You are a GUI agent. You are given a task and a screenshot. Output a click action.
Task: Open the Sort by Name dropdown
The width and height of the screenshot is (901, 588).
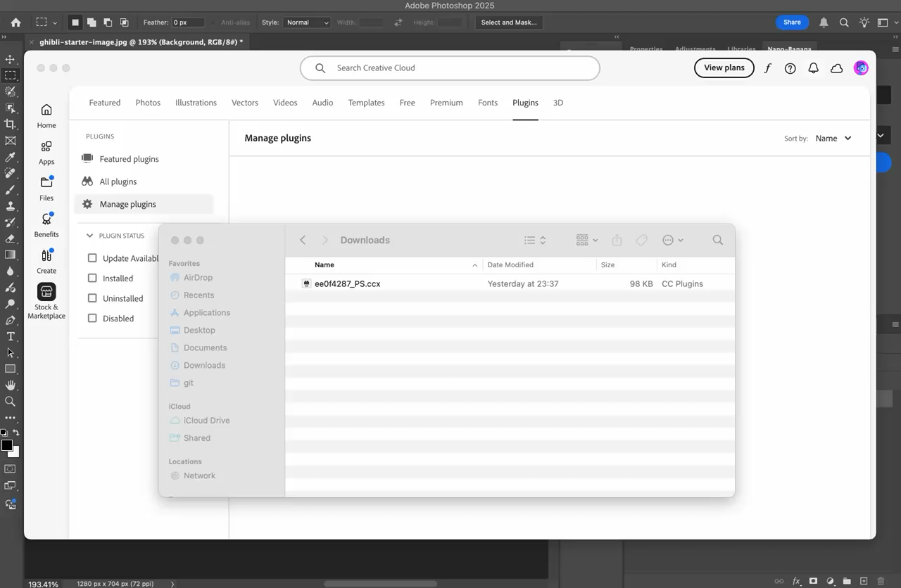(x=833, y=139)
